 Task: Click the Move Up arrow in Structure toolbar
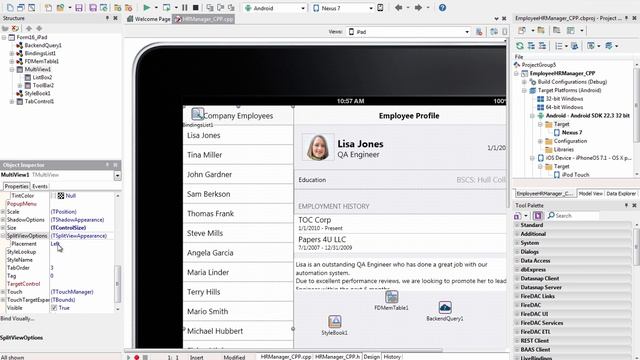(x=29, y=28)
